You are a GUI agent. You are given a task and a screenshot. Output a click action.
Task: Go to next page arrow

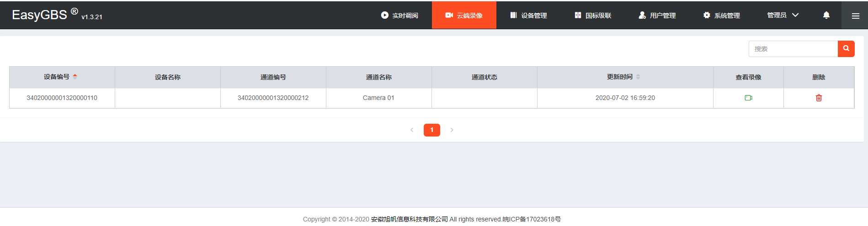coord(452,130)
